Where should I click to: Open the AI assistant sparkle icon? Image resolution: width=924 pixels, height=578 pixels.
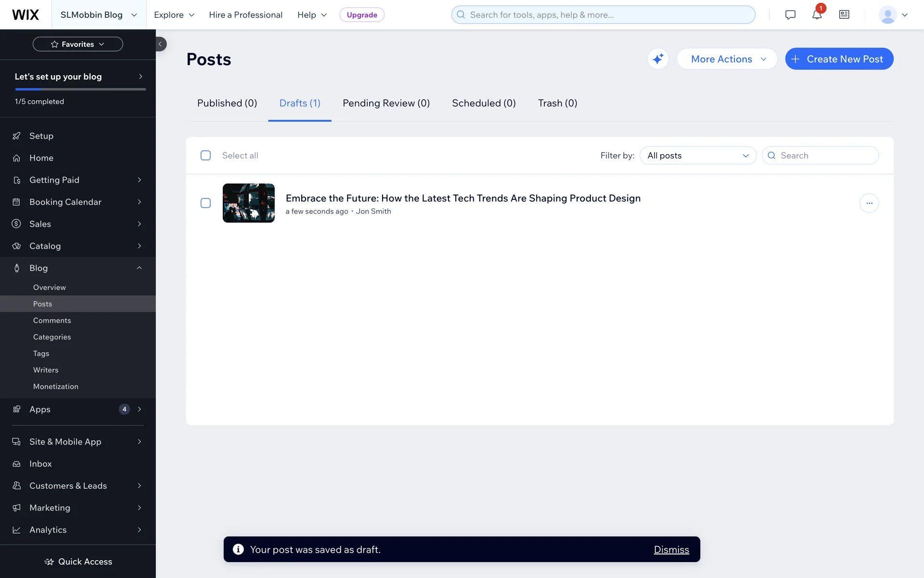pyautogui.click(x=658, y=59)
